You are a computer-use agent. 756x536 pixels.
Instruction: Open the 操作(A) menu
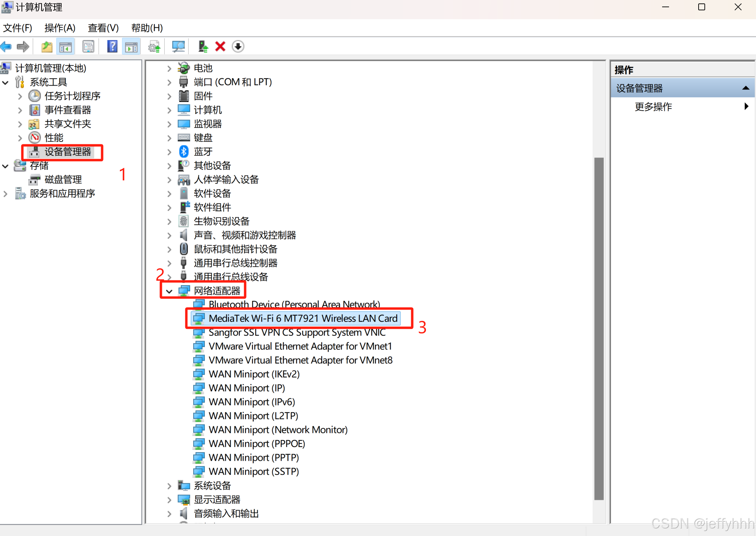pos(60,28)
